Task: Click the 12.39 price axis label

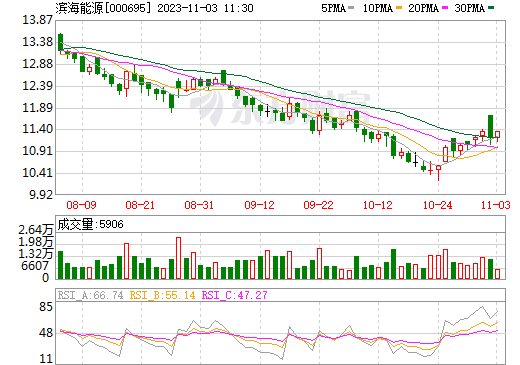Action: 37,86
